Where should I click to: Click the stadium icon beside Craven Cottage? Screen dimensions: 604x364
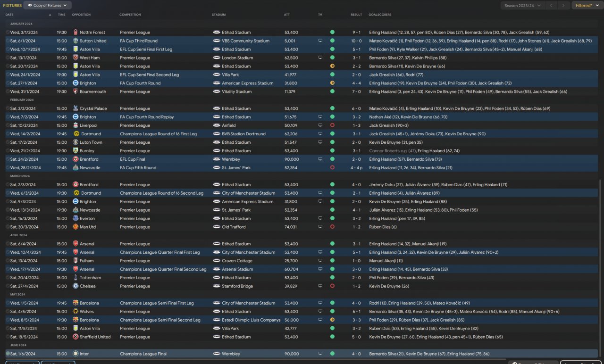pos(217,261)
